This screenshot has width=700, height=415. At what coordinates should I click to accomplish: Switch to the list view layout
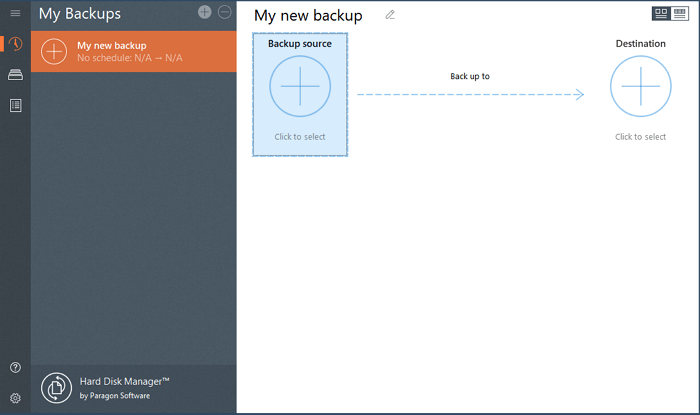pos(679,14)
